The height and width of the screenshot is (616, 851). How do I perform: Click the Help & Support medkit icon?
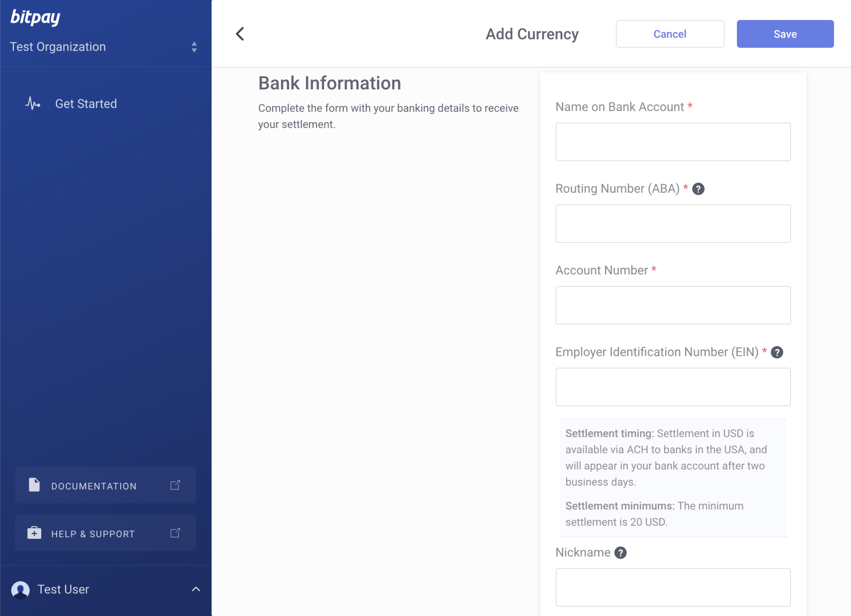pyautogui.click(x=34, y=533)
